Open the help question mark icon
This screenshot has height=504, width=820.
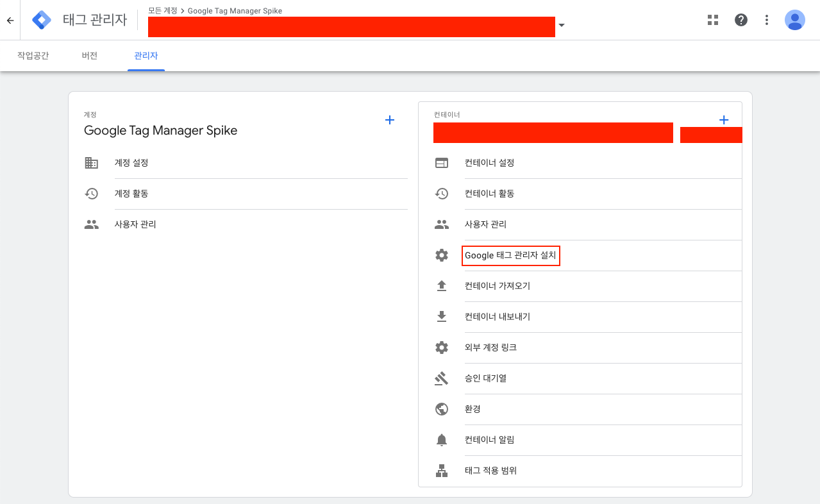[x=741, y=20]
